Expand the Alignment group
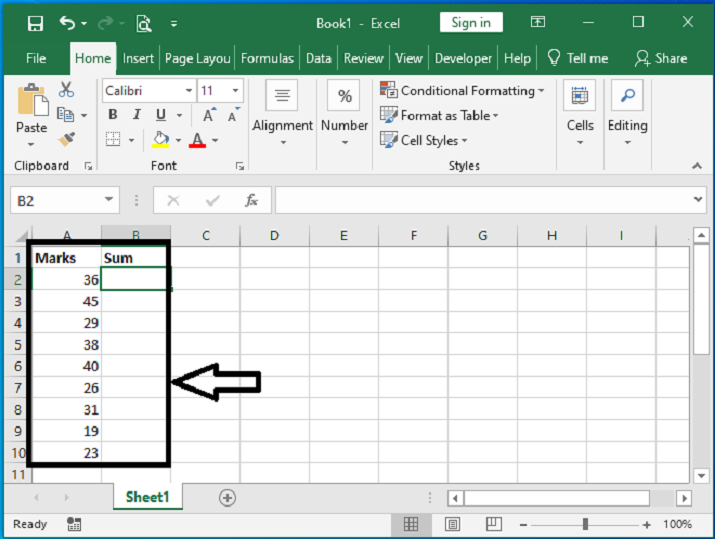Image resolution: width=715 pixels, height=539 pixels. point(283,113)
